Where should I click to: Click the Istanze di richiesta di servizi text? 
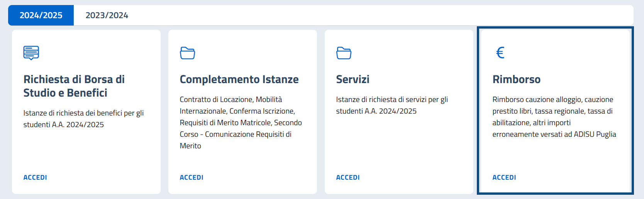(x=392, y=105)
